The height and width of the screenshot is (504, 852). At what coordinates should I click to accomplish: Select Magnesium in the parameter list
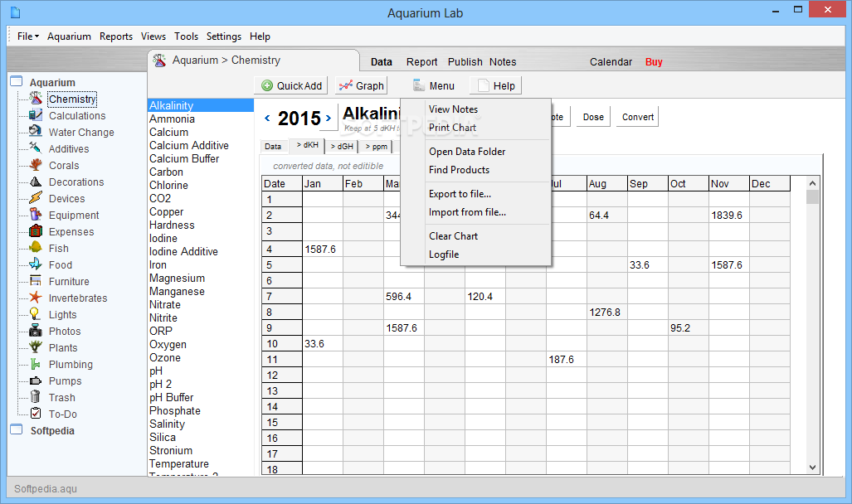pyautogui.click(x=201, y=278)
